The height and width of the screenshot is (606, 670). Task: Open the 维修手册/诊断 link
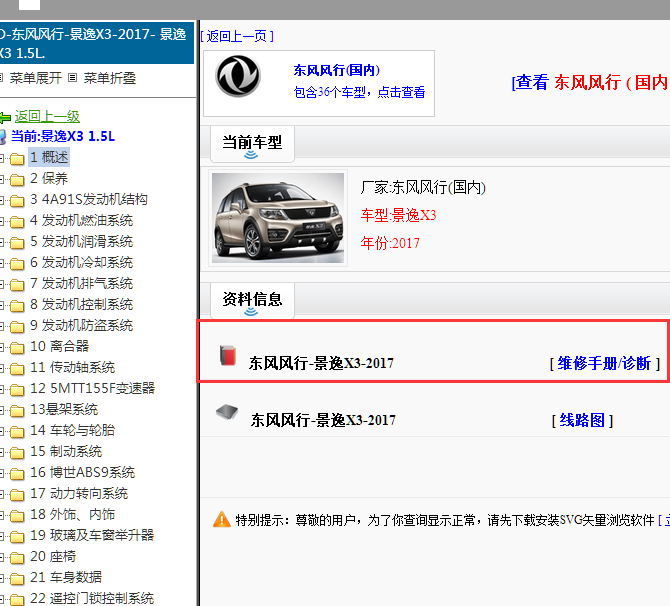point(605,364)
